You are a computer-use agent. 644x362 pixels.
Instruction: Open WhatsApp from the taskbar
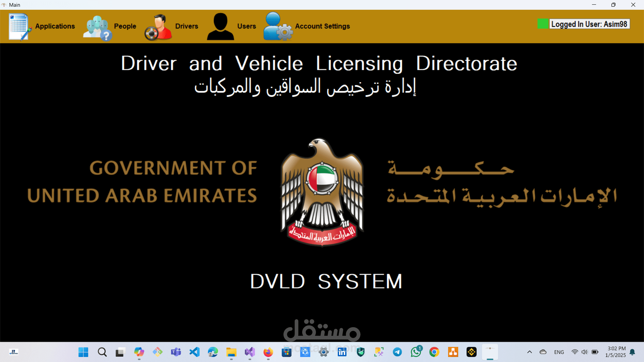[416, 352]
